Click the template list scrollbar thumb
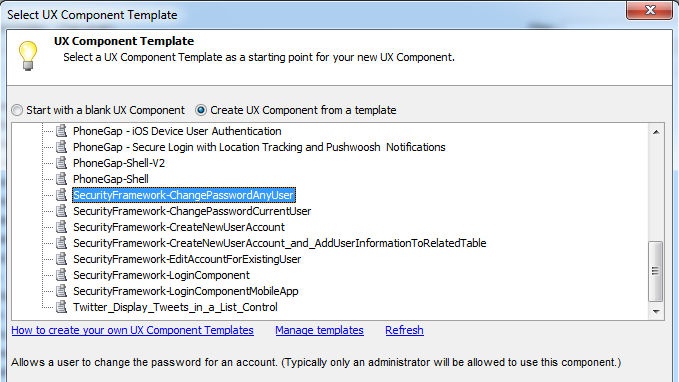Image resolution: width=679 pixels, height=382 pixels. (x=656, y=271)
